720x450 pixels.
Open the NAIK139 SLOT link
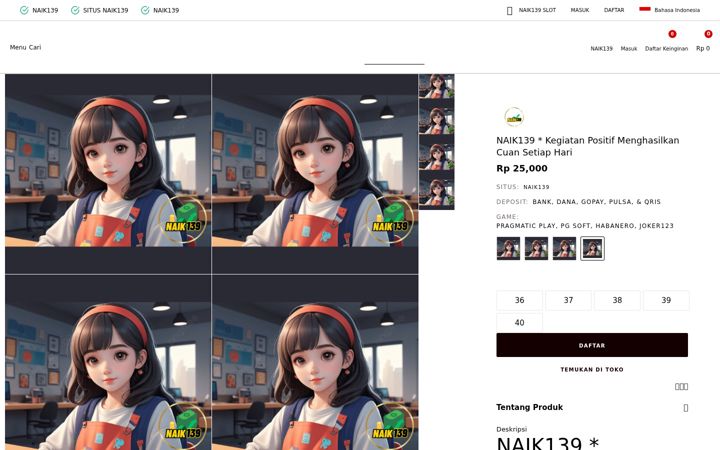(x=537, y=10)
